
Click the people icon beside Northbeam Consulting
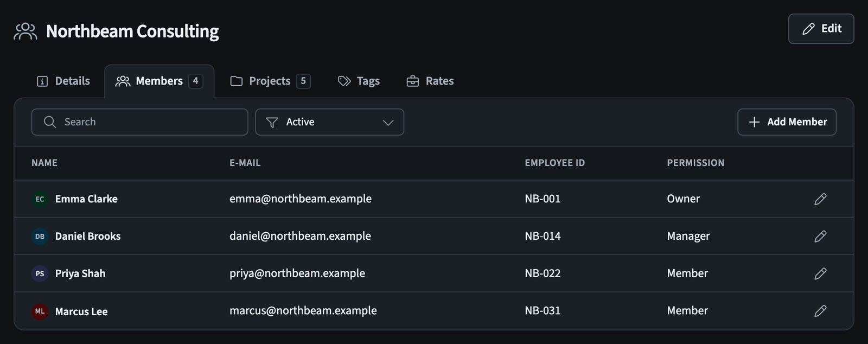click(x=25, y=31)
